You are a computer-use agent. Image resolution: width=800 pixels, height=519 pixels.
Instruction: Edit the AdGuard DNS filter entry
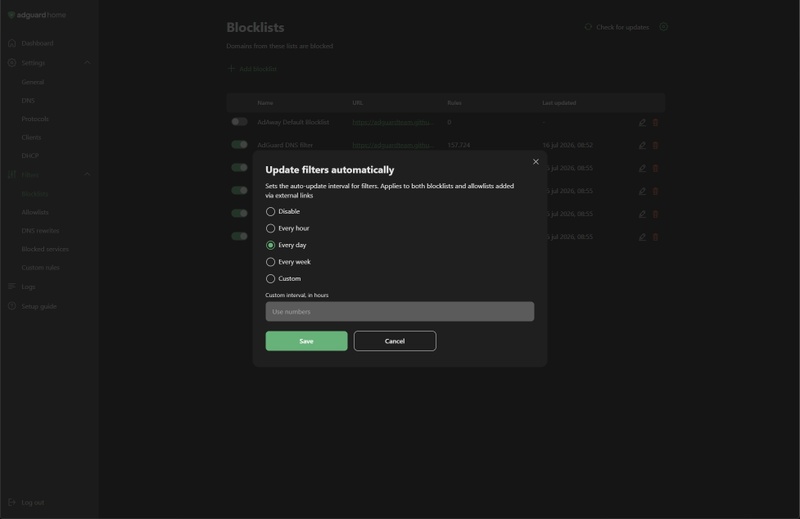coord(642,145)
